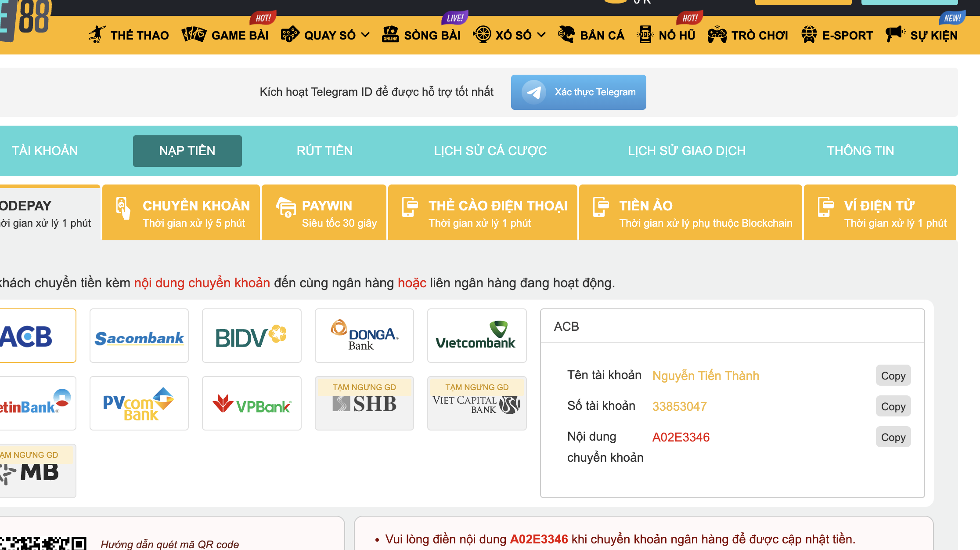Open the Paywin deposit method tab
The width and height of the screenshot is (980, 550).
coord(324,213)
